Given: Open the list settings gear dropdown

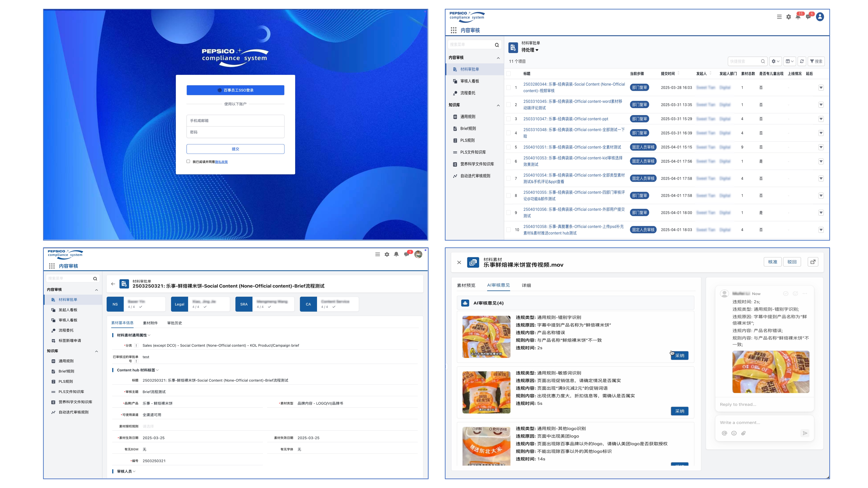Looking at the screenshot, I should [775, 61].
